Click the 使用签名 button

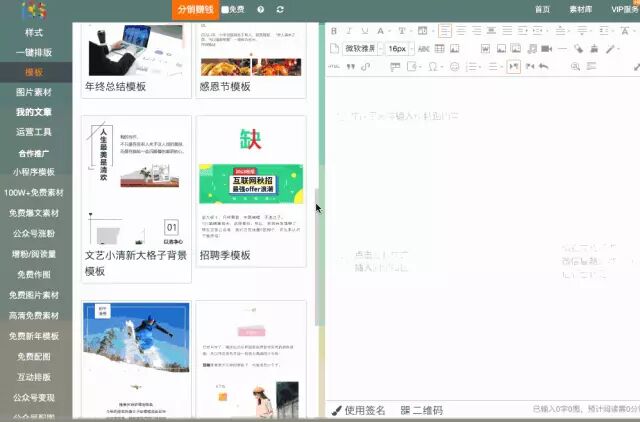coord(359,410)
